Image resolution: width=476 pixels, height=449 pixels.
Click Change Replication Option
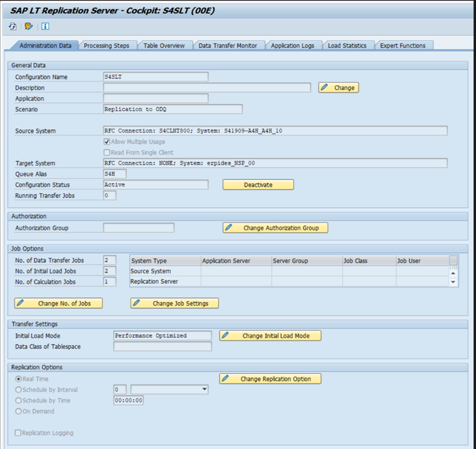click(270, 379)
